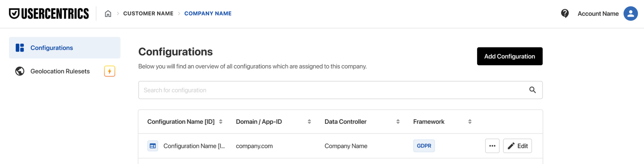The height and width of the screenshot is (164, 644).
Task: Go to CUSTOMER NAME breadcrumb link
Action: click(x=148, y=14)
